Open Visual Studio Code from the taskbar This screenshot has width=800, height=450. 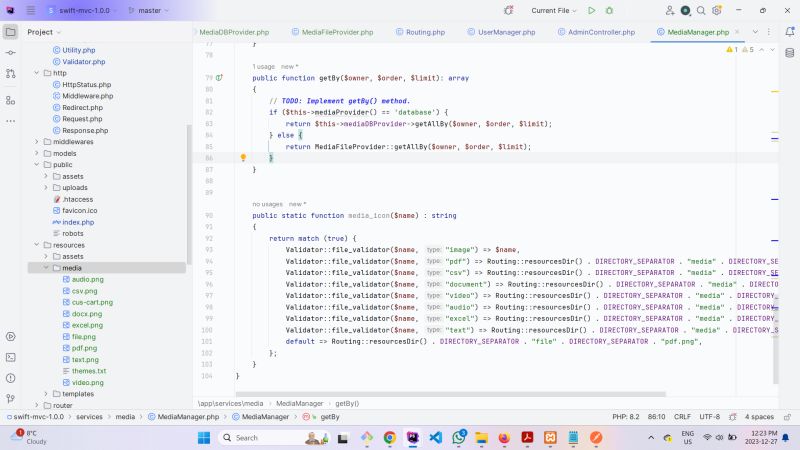tap(435, 438)
